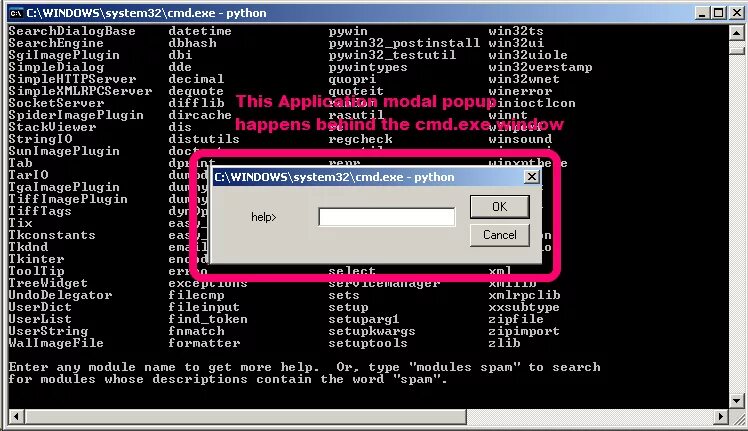
Task: Close the help popup dialog
Action: [531, 177]
